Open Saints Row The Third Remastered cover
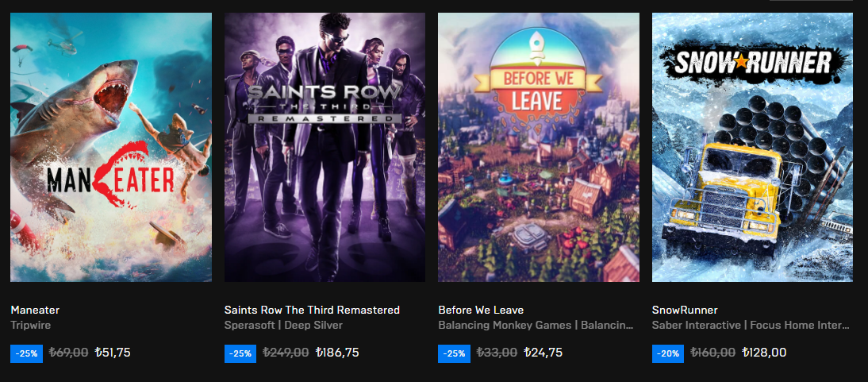The height and width of the screenshot is (382, 868). (325, 147)
